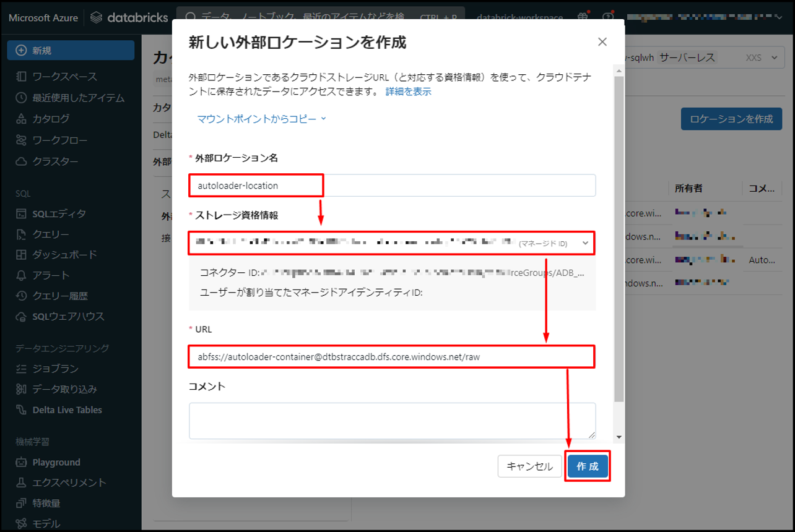Click the 新規 button in the sidebar

[71, 50]
